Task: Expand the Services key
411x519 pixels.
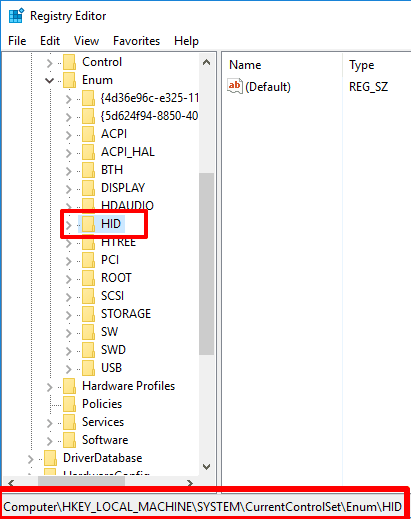Action: tap(50, 422)
